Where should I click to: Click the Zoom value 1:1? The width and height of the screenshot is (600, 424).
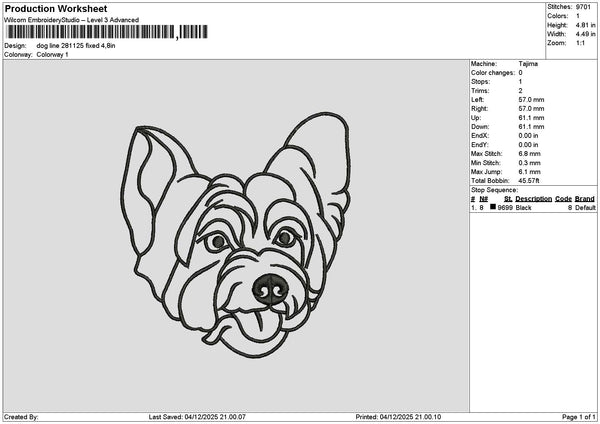click(580, 43)
